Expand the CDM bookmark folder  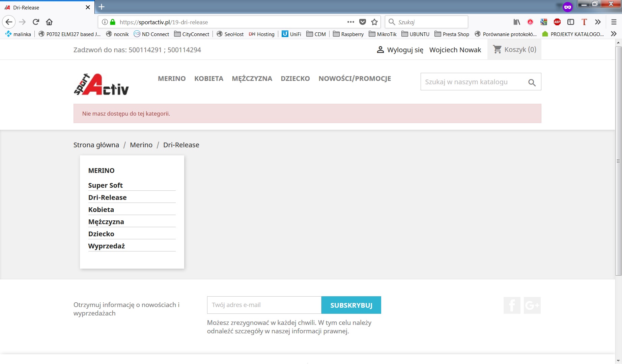(x=316, y=34)
